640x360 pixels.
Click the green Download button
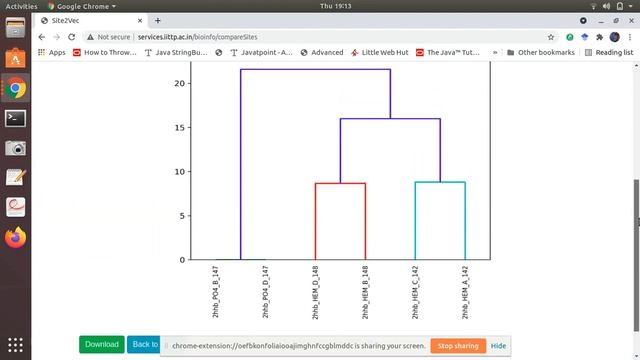[102, 344]
